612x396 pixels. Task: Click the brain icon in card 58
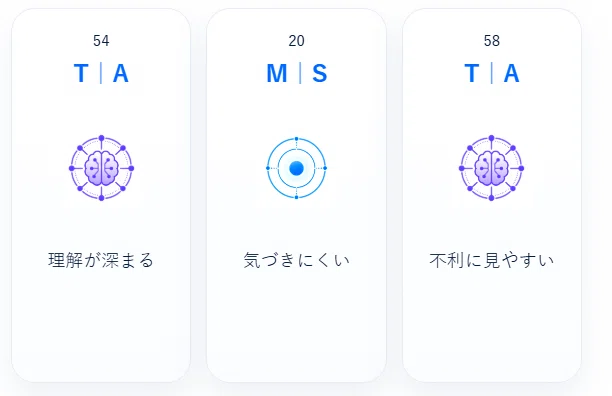point(491,168)
